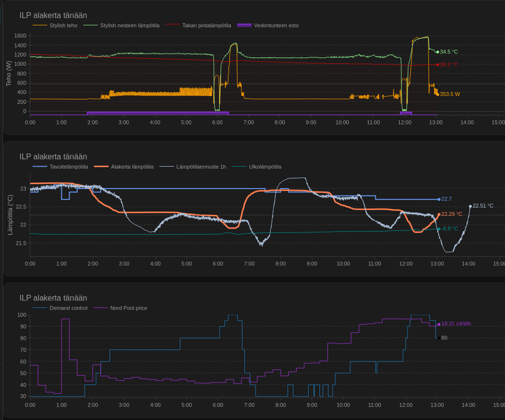Click the 34.5 °C end-point label
The image size is (505, 420).
449,52
